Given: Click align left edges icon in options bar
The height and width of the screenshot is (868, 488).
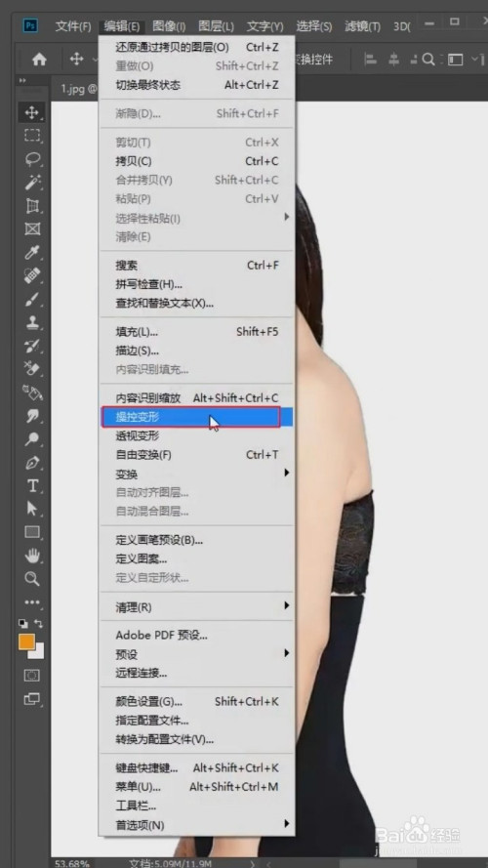Looking at the screenshot, I should 372,60.
